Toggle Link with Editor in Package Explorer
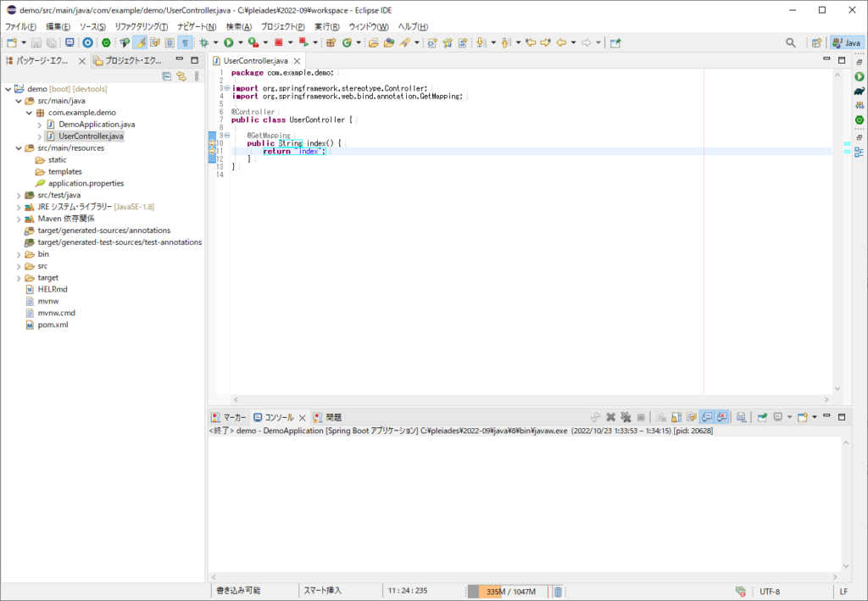The height and width of the screenshot is (601, 868). pyautogui.click(x=181, y=75)
